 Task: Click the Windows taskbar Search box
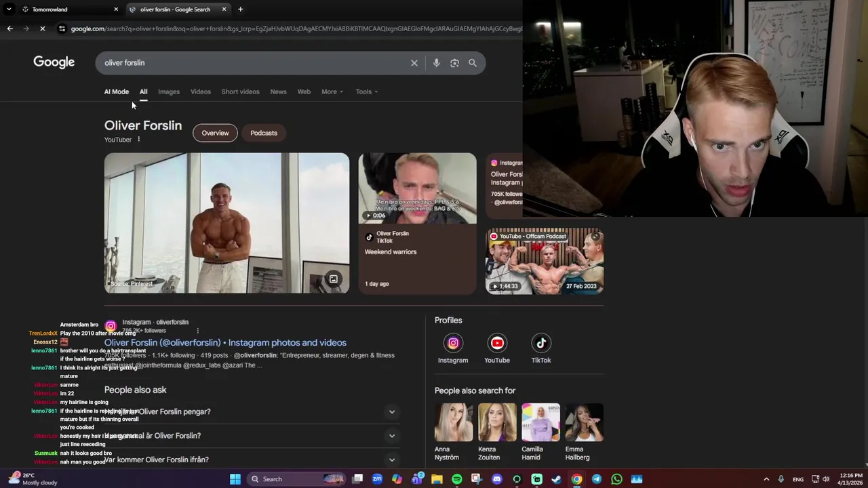(x=296, y=479)
